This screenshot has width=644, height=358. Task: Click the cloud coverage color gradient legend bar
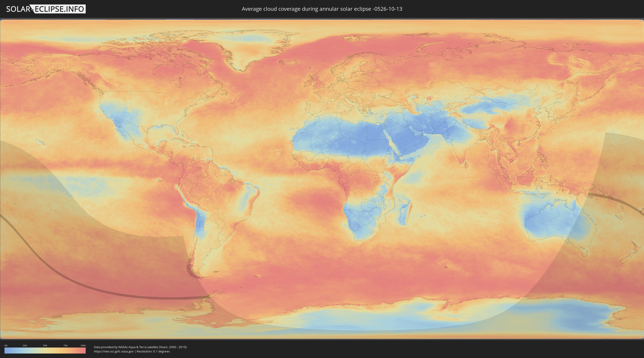[x=45, y=350]
